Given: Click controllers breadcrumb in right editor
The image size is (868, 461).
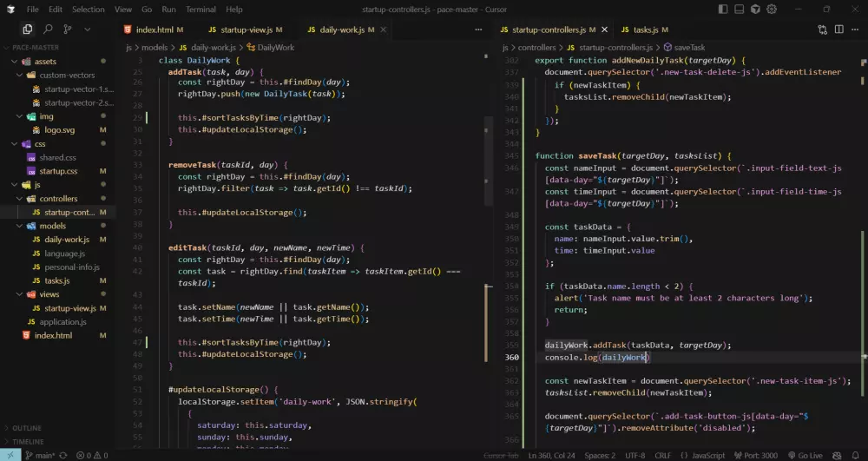Looking at the screenshot, I should [536, 48].
